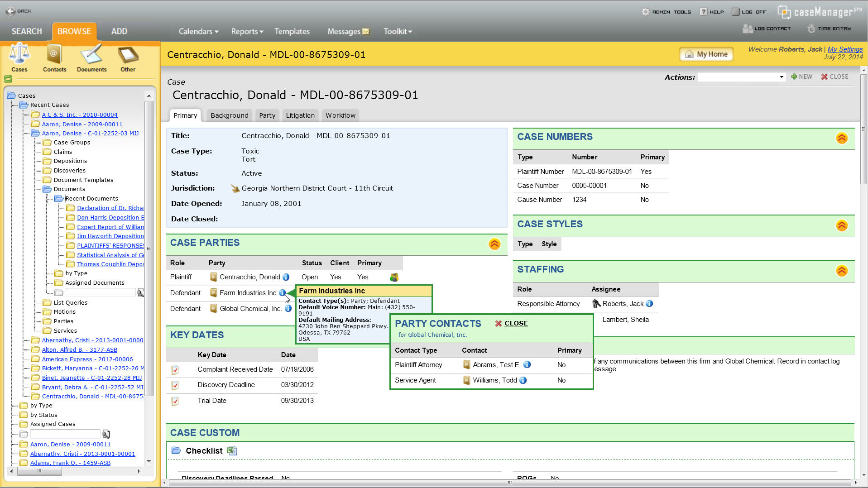Expand the Calendars menu
868x488 pixels.
point(198,31)
